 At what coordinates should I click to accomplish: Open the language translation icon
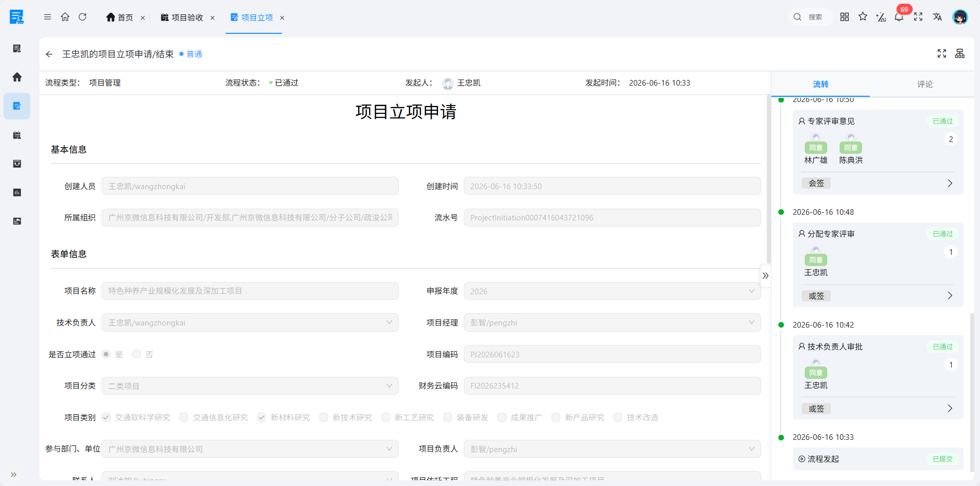937,17
